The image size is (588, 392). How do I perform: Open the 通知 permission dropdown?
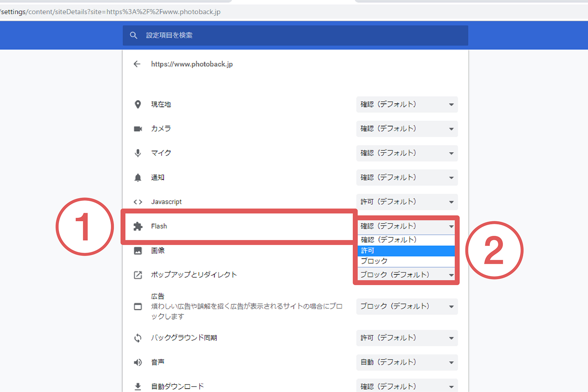407,177
